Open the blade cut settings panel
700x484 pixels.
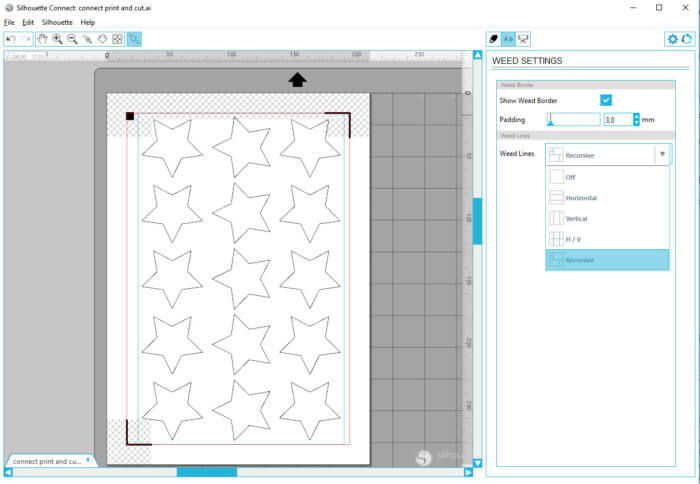click(x=494, y=39)
